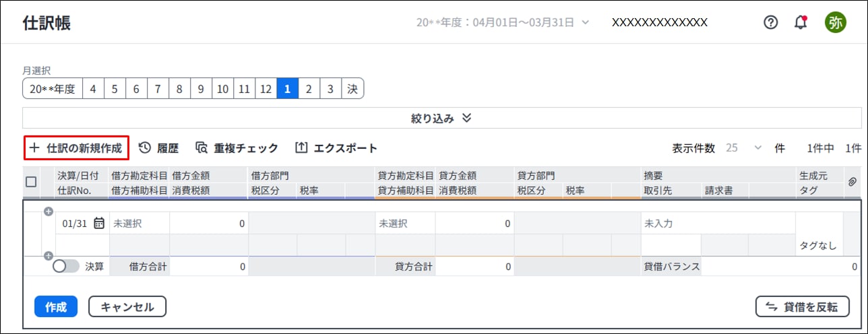Click the blue 作成 button
This screenshot has width=868, height=334.
coord(56,307)
